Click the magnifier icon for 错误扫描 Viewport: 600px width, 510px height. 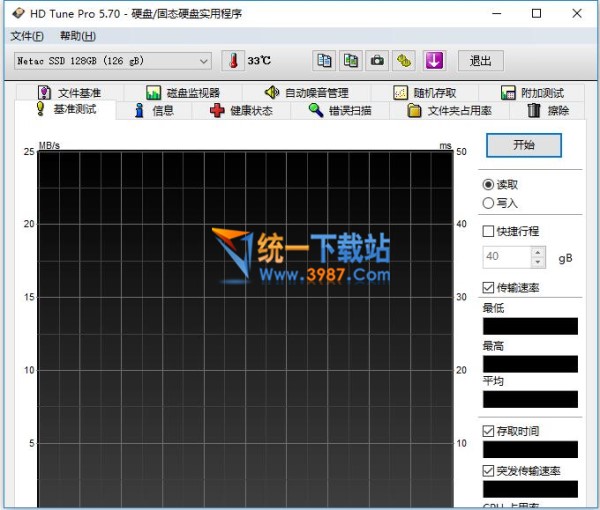coord(316,111)
